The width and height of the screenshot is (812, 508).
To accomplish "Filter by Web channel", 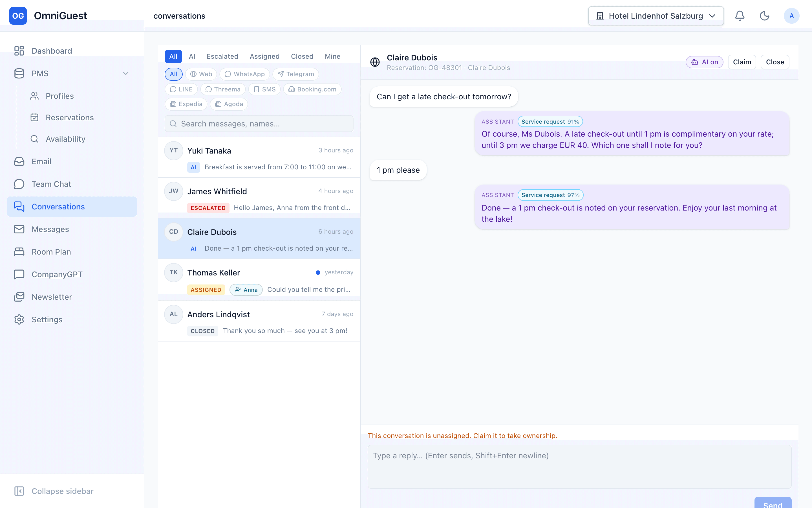I will pos(201,74).
